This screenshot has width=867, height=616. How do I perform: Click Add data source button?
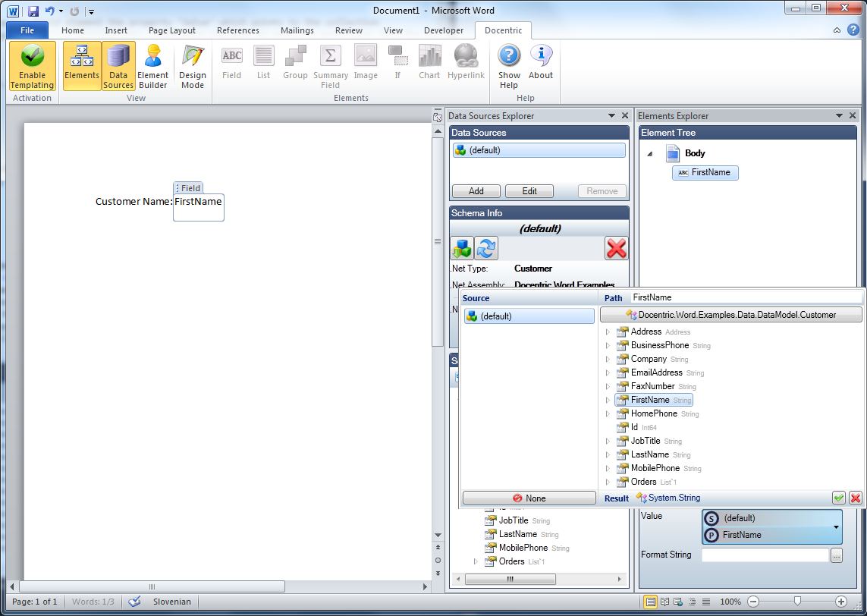pos(476,190)
